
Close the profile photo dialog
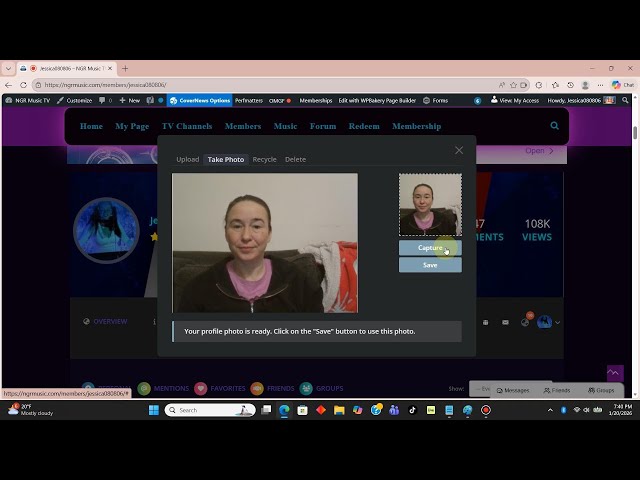pos(459,150)
